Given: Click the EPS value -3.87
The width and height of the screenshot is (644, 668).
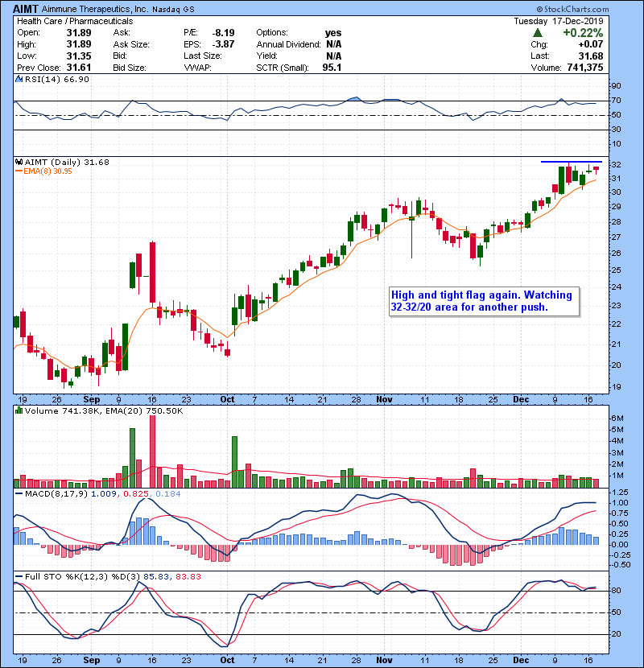Looking at the screenshot, I should [x=223, y=44].
